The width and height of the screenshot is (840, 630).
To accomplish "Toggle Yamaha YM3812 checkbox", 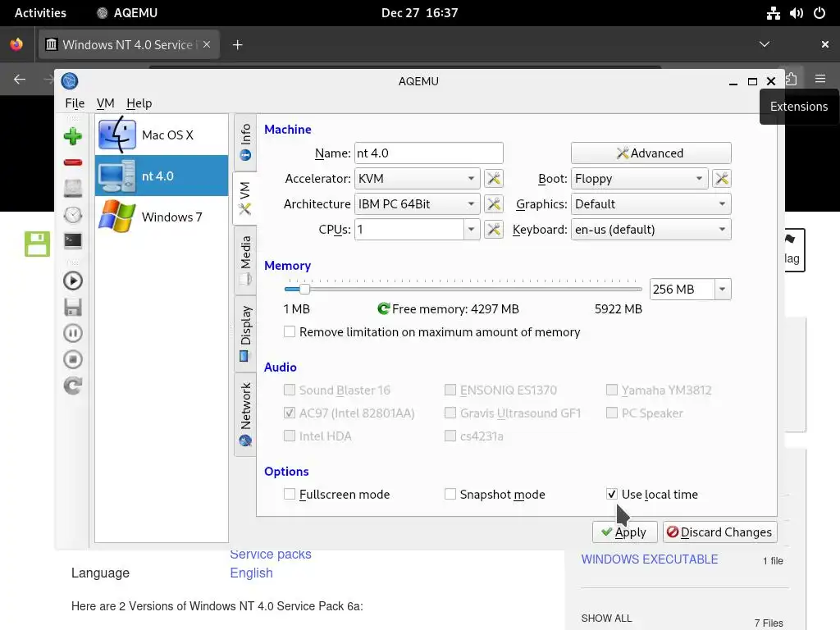I will click(x=612, y=390).
